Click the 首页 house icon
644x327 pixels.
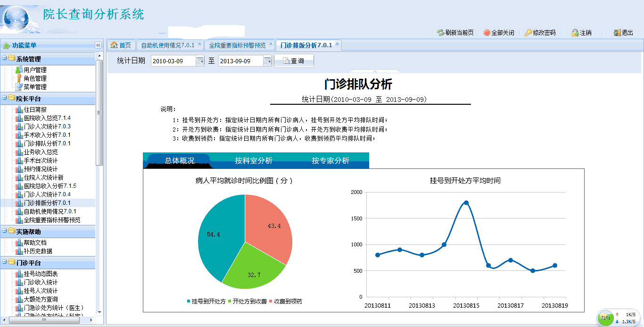[114, 45]
